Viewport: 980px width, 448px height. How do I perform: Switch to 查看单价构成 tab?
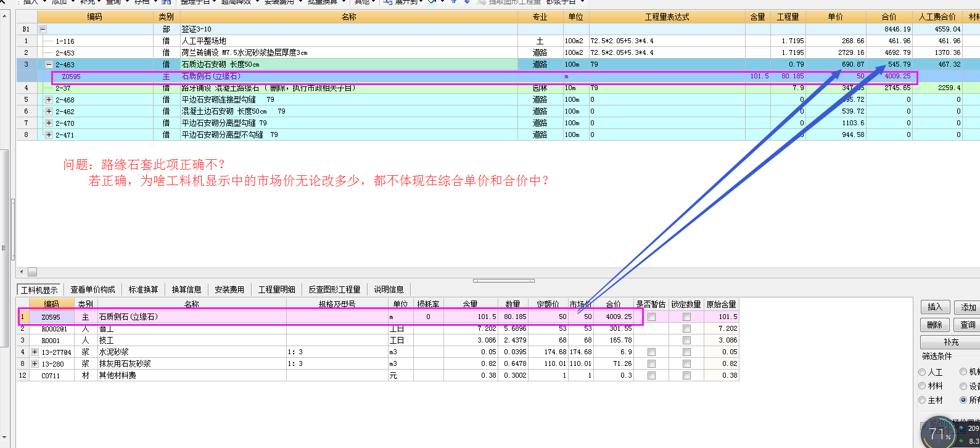pyautogui.click(x=93, y=289)
